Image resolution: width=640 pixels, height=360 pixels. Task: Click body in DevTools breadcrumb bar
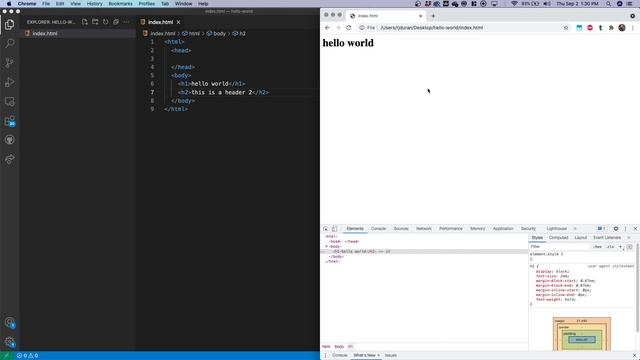(x=339, y=347)
